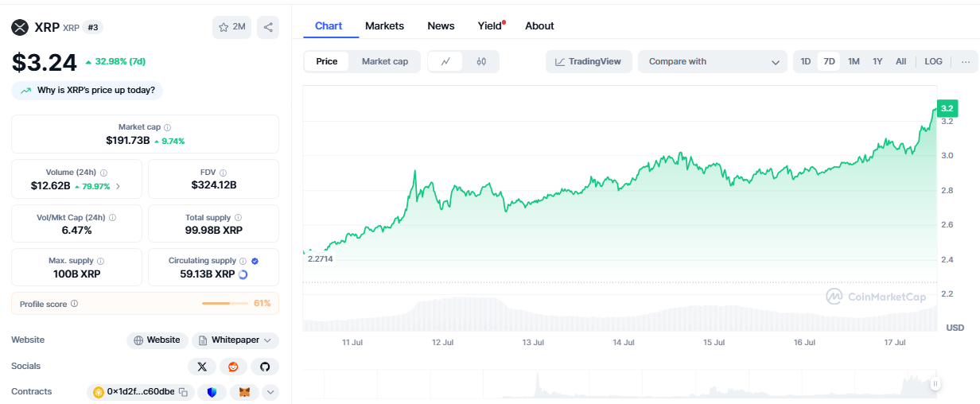This screenshot has height=404, width=980.
Task: Click the 0x1d2f...c60dbe contract address
Action: 141,392
